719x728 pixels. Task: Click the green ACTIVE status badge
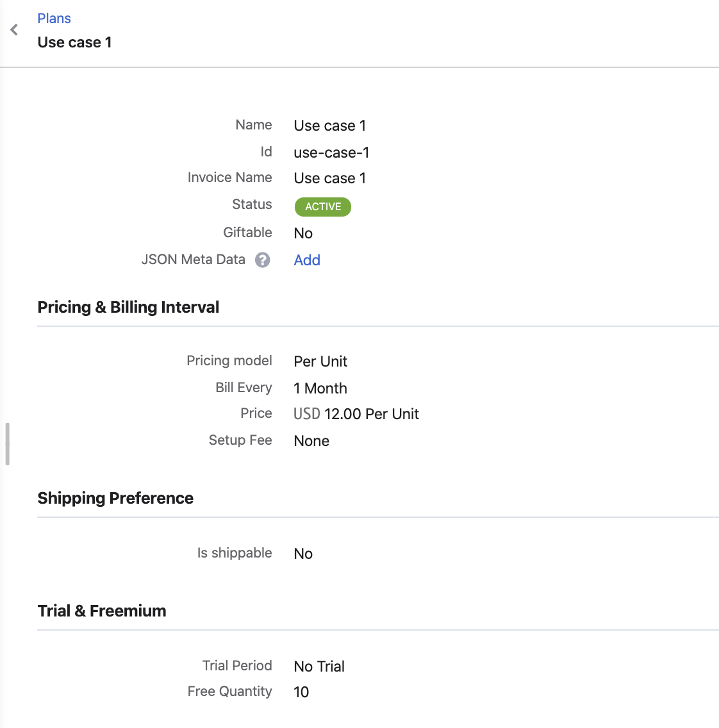click(x=323, y=207)
